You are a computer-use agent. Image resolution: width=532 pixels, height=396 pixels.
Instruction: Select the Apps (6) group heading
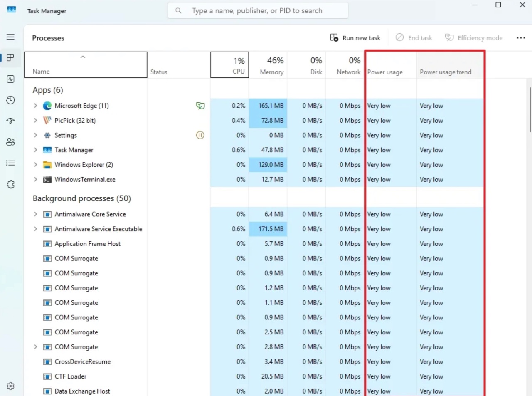pyautogui.click(x=48, y=90)
